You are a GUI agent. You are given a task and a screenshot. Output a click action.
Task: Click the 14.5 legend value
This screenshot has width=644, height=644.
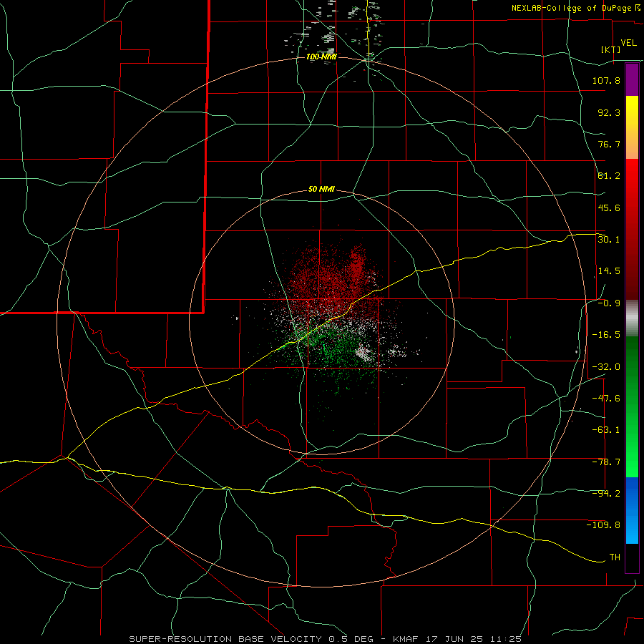click(x=609, y=271)
